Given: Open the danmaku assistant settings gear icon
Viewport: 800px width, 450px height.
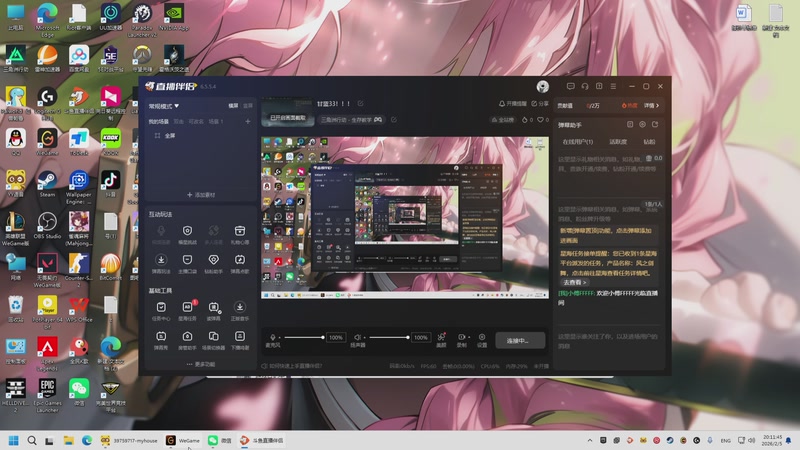Looking at the screenshot, I should (642, 124).
